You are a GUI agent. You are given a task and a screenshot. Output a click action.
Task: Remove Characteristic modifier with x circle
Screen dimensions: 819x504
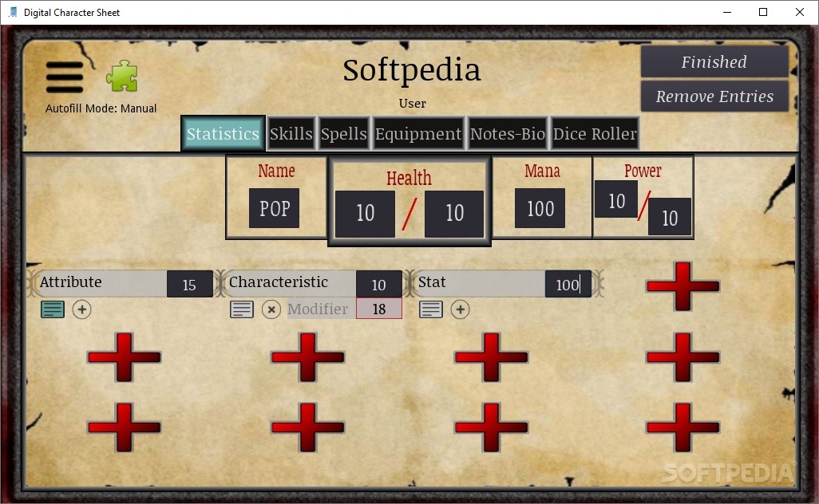pos(271,309)
